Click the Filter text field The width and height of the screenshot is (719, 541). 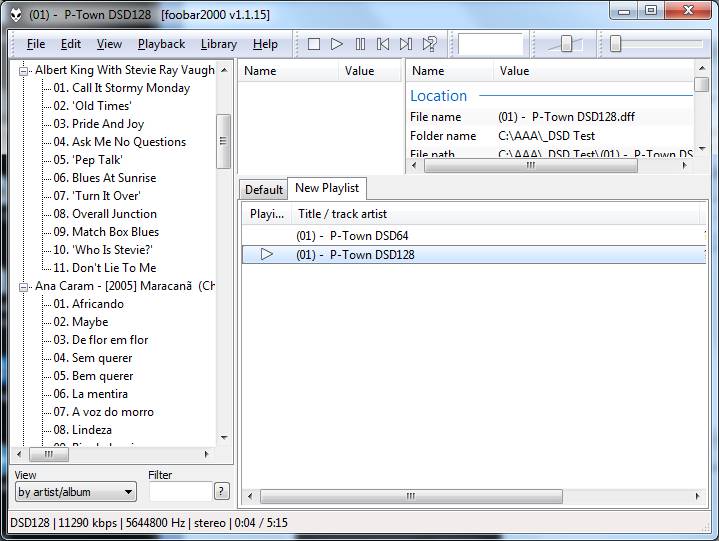pos(181,491)
